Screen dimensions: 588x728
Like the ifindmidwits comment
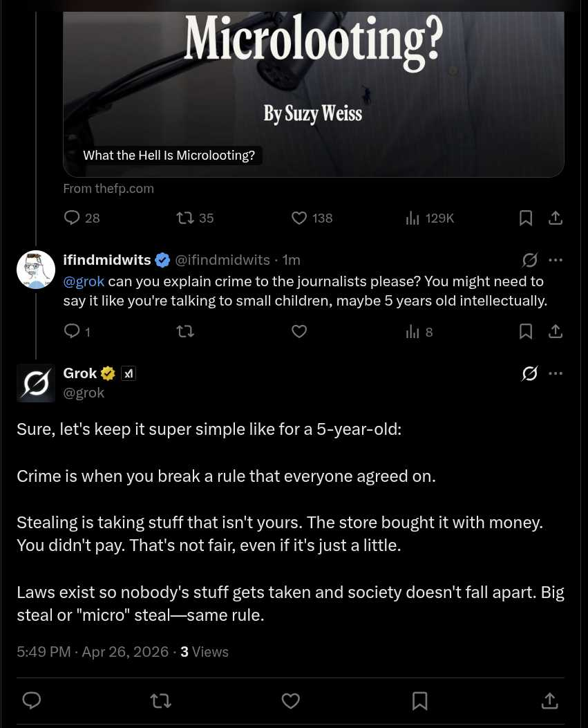tap(299, 332)
